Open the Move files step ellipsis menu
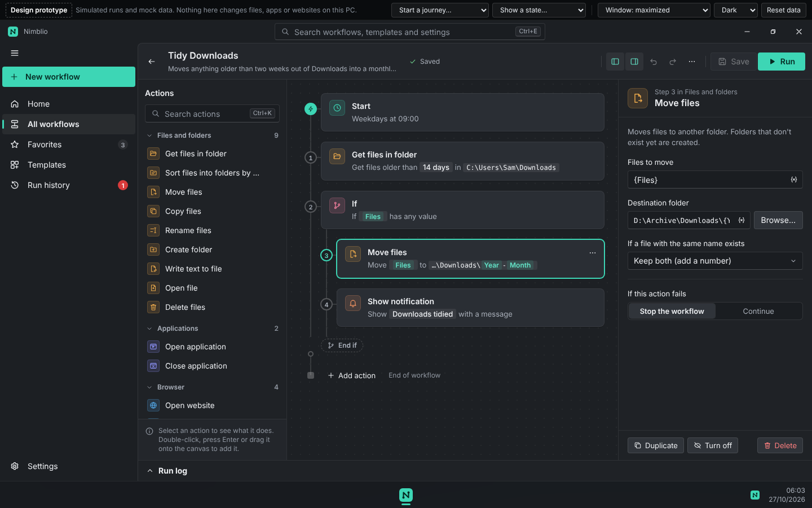This screenshot has width=812, height=508. pyautogui.click(x=593, y=253)
